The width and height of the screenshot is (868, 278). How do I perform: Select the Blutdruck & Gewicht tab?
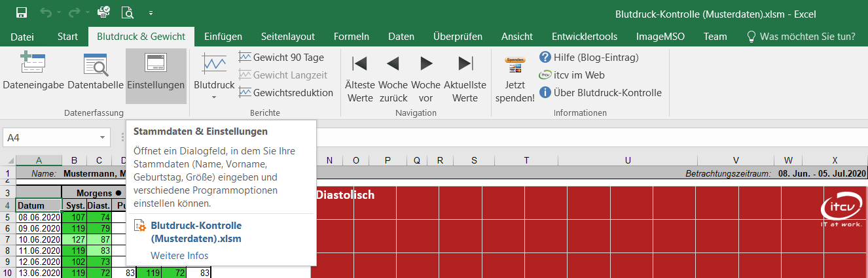141,37
